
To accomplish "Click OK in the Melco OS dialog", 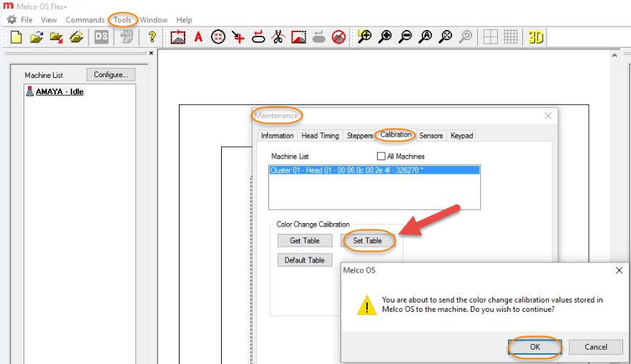I will (x=535, y=347).
